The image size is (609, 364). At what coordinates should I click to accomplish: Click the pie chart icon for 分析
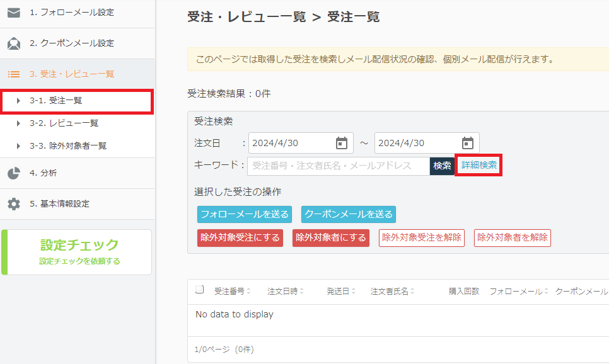pos(14,173)
